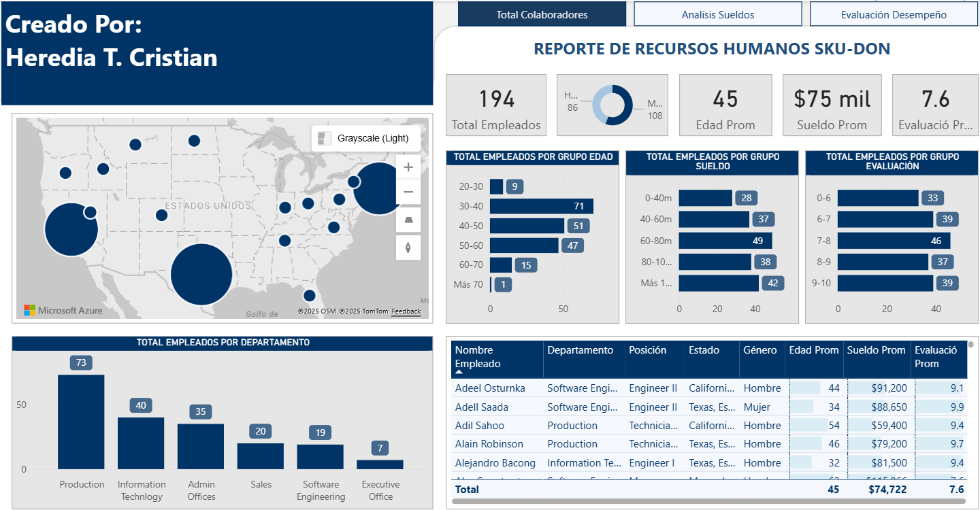Select the Production bar in department chart
Image resolution: width=980 pixels, height=510 pixels.
click(x=81, y=422)
